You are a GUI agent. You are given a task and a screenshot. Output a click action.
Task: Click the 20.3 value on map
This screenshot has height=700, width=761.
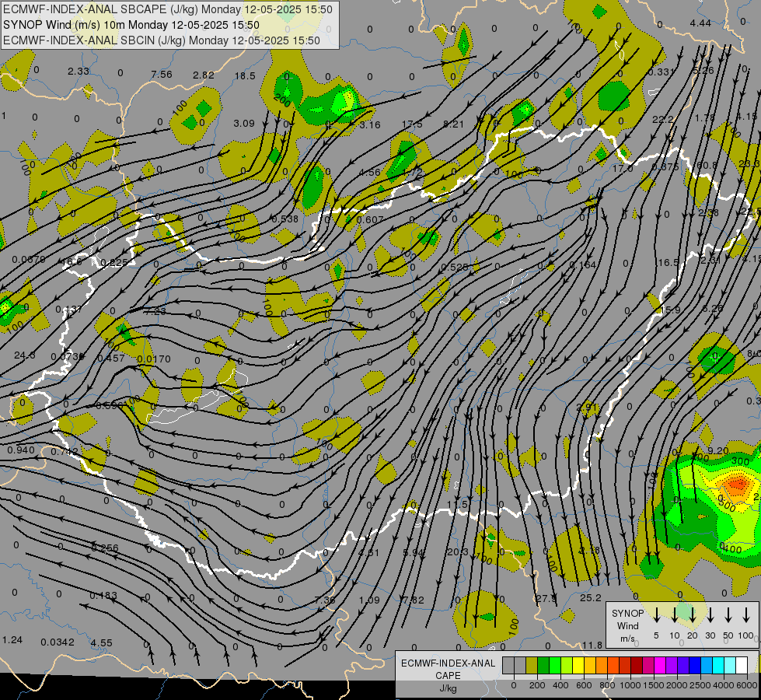pos(458,552)
